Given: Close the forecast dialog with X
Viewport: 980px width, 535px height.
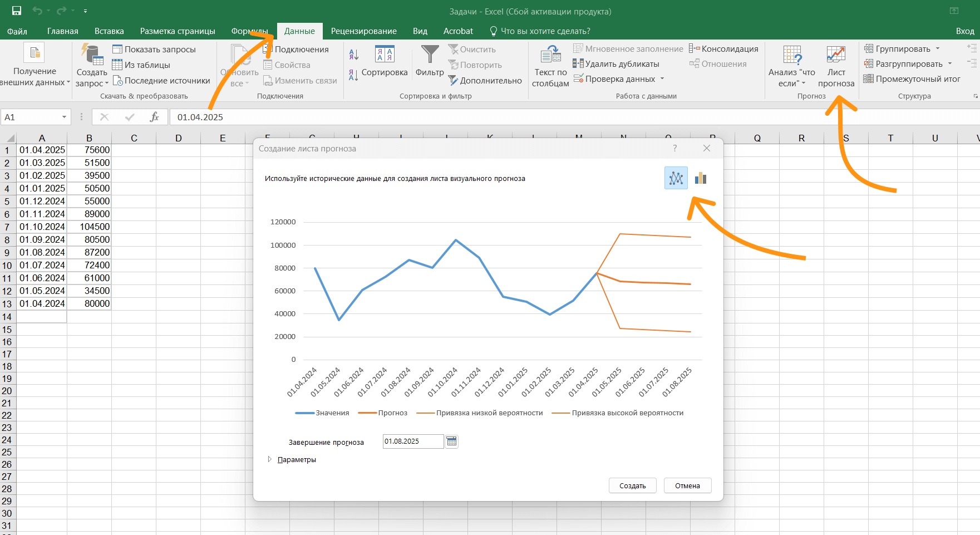Looking at the screenshot, I should (x=707, y=148).
